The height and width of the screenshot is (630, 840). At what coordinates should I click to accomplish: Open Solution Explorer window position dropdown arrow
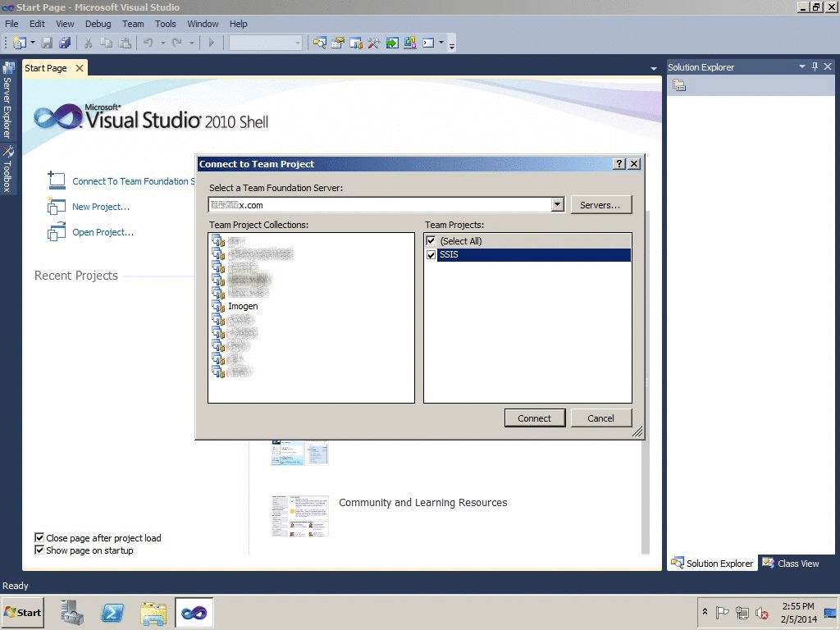pyautogui.click(x=802, y=66)
